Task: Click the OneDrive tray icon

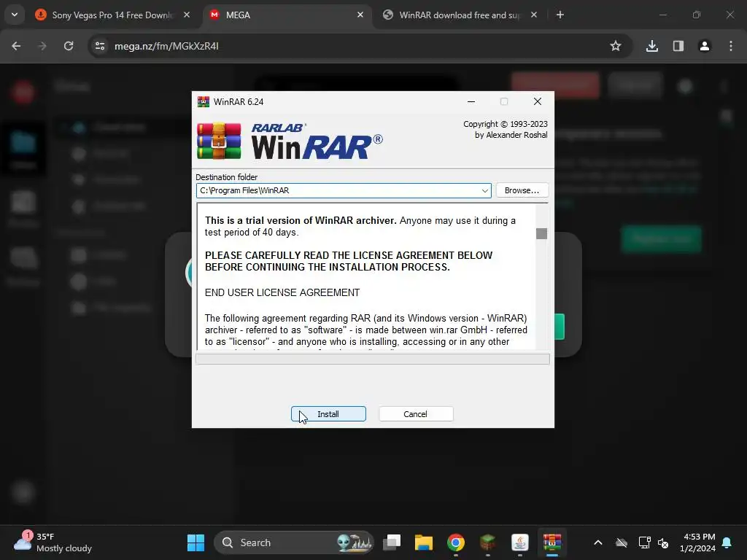Action: (622, 542)
